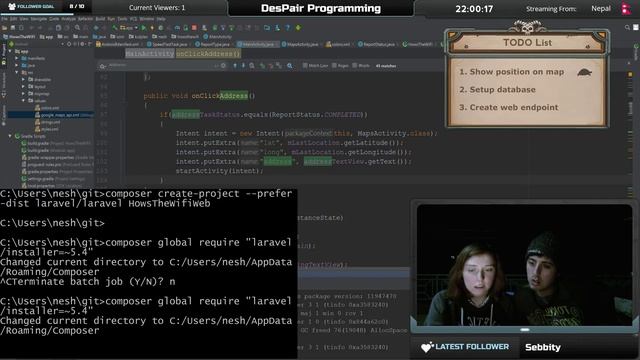
Task: Click the hide project panel icon
Action: tap(89, 44)
